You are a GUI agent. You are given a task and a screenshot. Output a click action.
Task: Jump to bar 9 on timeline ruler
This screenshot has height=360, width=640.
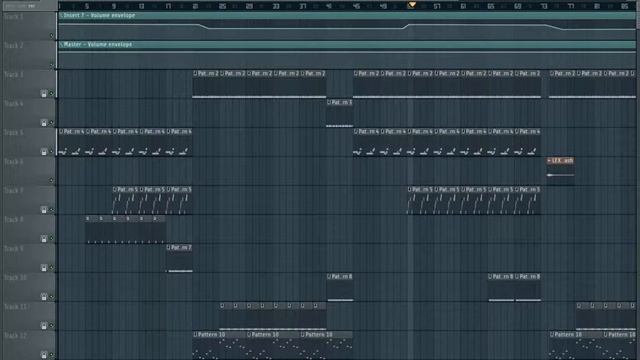(114, 6)
